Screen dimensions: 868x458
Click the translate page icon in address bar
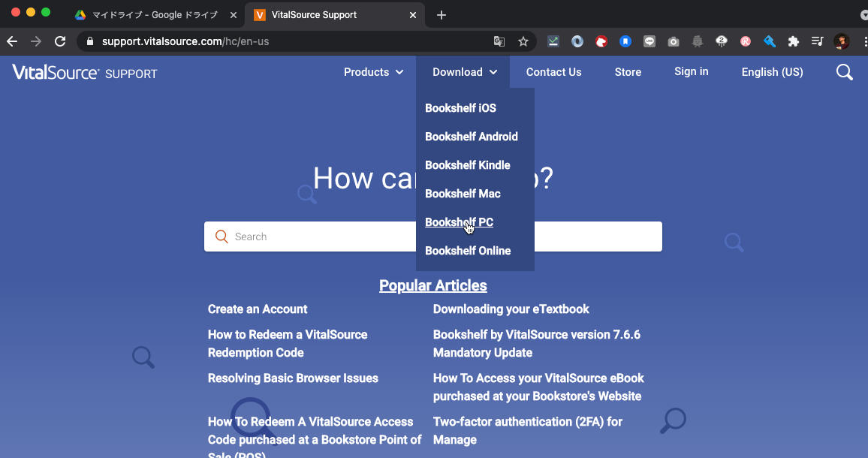coord(499,41)
